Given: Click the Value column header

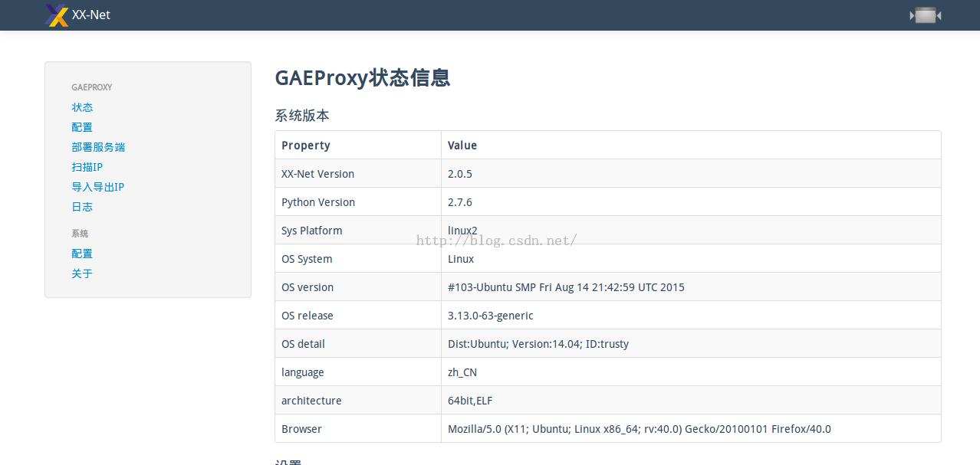Looking at the screenshot, I should tap(691, 146).
